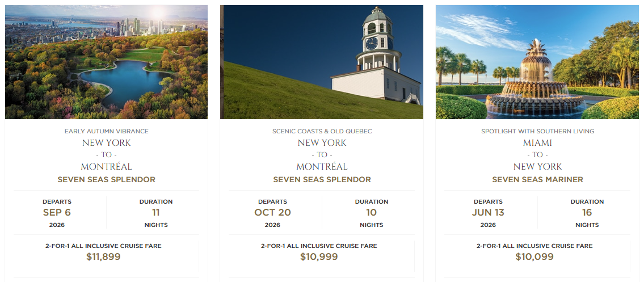
Task: Click the Oct 20 departure date
Action: point(272,213)
